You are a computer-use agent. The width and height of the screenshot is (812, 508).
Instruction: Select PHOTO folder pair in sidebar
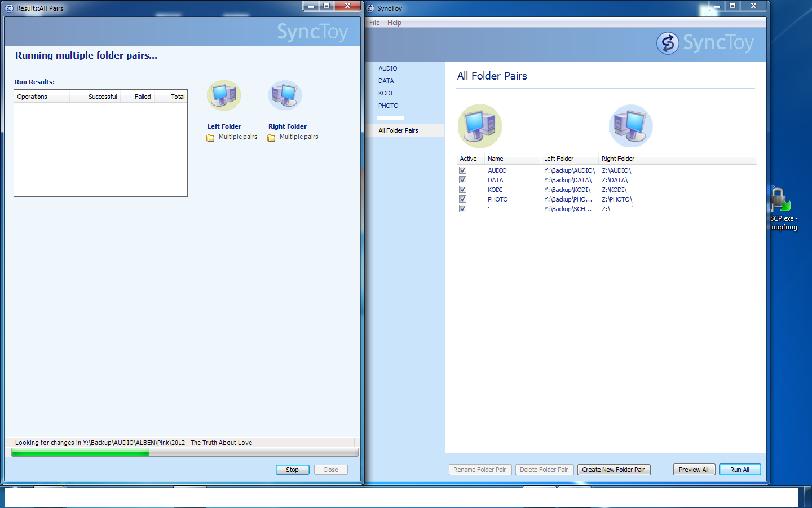tap(389, 106)
